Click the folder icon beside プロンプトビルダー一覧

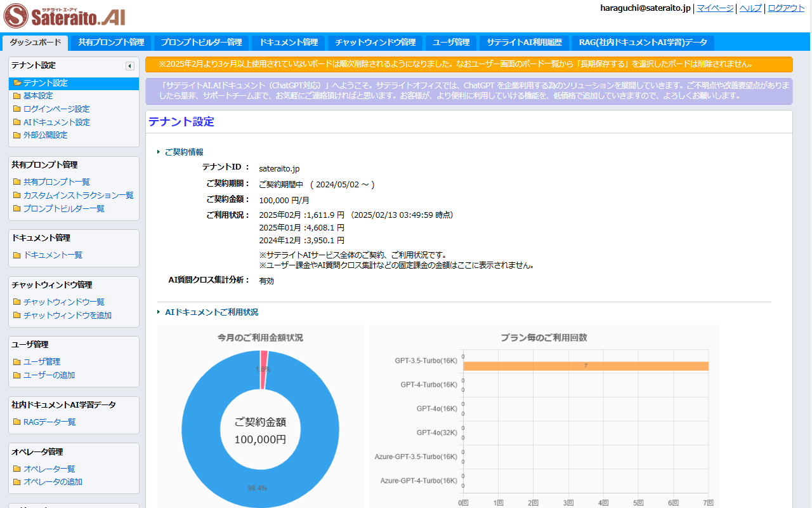click(x=16, y=208)
